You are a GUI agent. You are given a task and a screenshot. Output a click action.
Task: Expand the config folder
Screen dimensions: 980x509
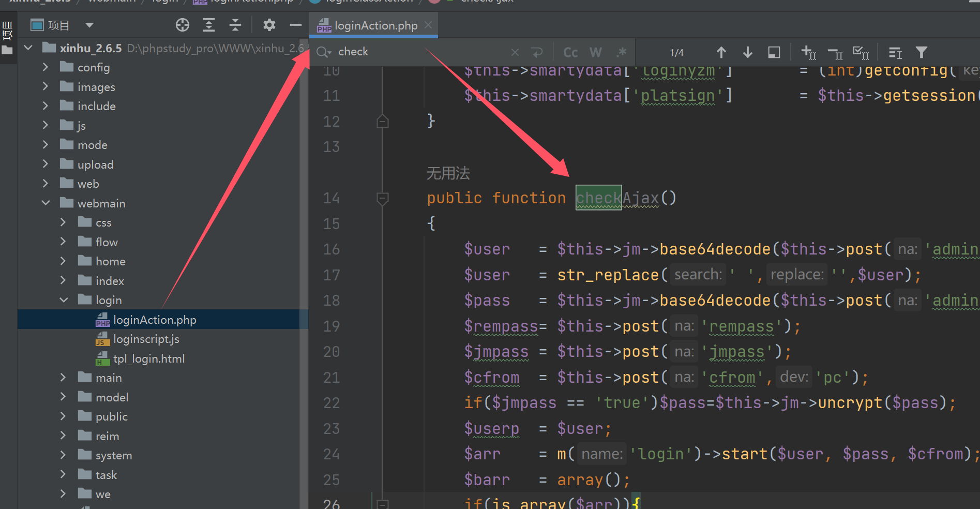pos(46,67)
